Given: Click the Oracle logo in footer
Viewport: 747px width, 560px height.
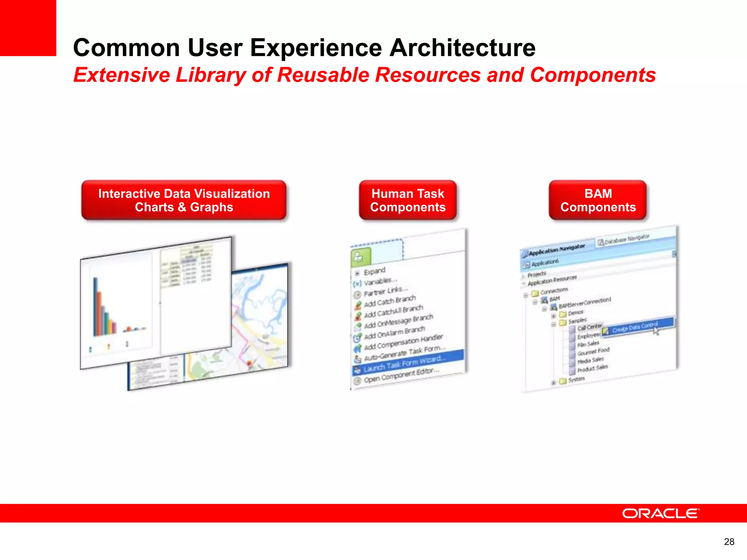Looking at the screenshot, I should click(661, 513).
